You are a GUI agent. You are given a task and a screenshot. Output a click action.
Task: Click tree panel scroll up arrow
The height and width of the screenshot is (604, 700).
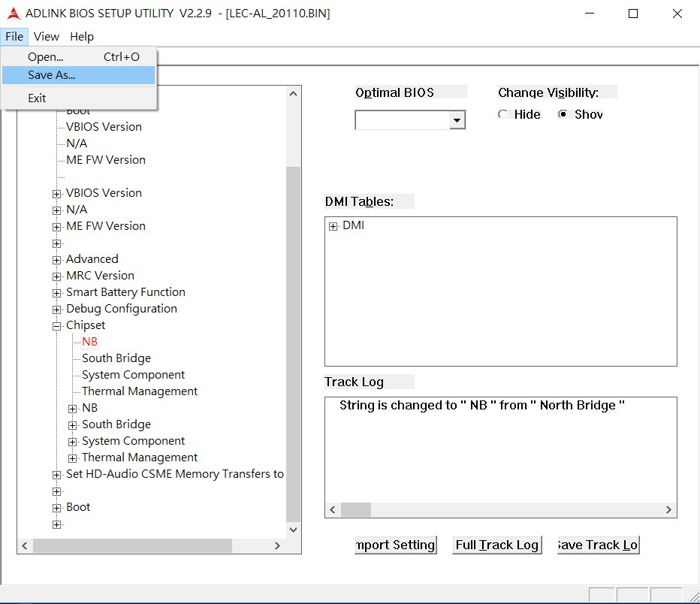(294, 94)
